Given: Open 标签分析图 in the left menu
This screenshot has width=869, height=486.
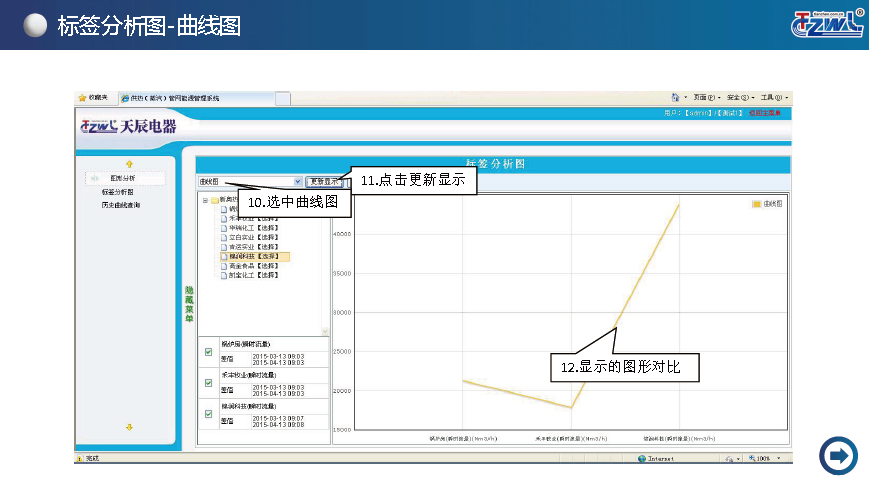Looking at the screenshot, I should pyautogui.click(x=117, y=192).
